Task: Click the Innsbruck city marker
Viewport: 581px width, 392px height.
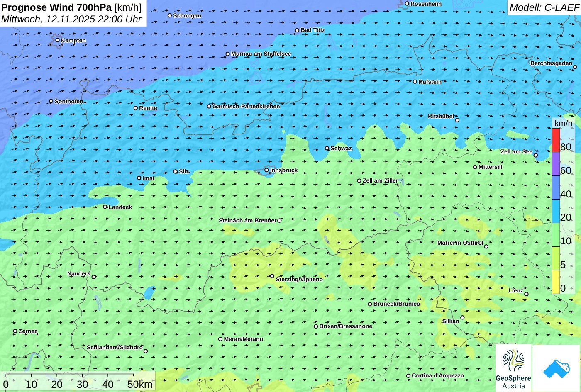Action: click(266, 170)
